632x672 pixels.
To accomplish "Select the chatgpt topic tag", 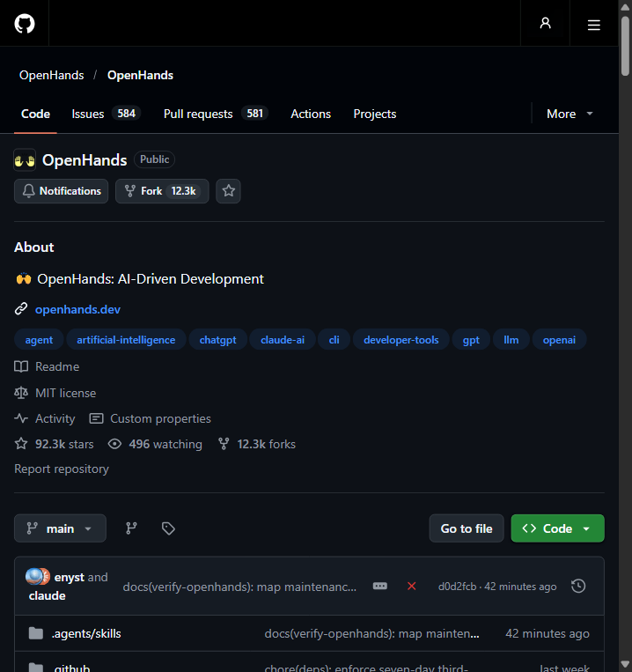I will click(218, 340).
